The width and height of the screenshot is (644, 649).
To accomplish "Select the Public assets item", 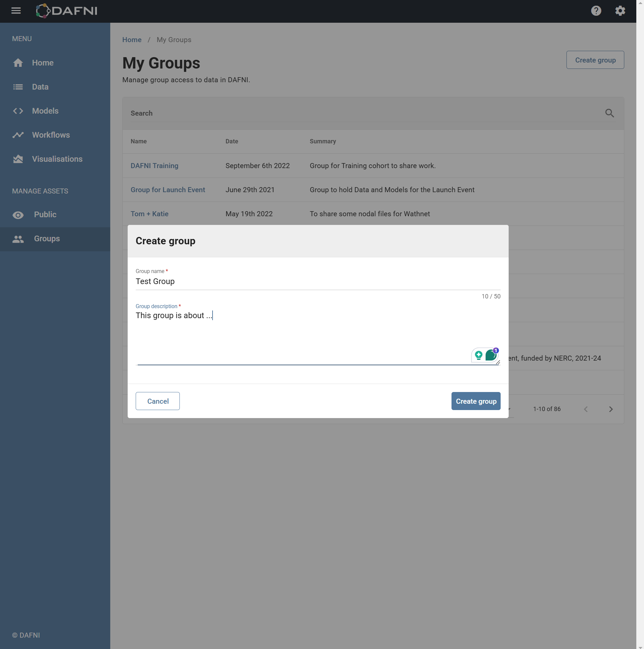I will 45,214.
